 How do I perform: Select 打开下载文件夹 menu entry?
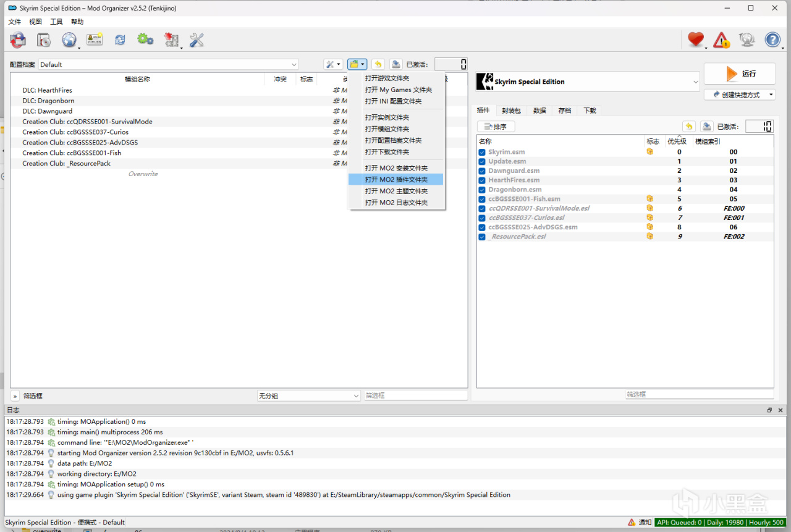point(396,152)
